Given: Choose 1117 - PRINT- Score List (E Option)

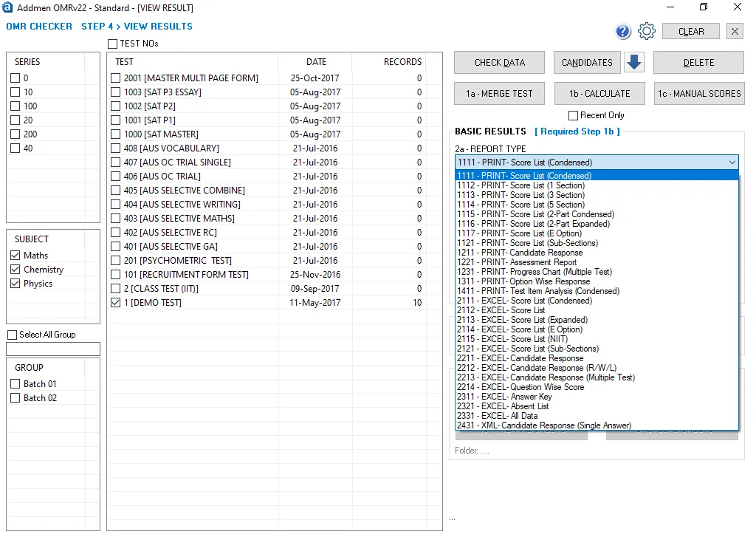Looking at the screenshot, I should coord(597,233).
